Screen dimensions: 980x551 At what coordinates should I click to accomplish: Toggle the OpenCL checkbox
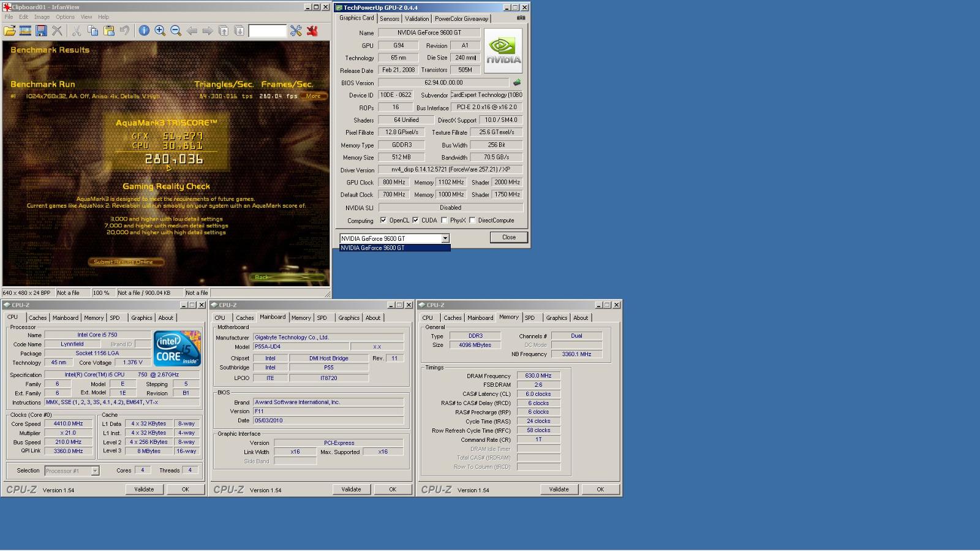(x=383, y=220)
